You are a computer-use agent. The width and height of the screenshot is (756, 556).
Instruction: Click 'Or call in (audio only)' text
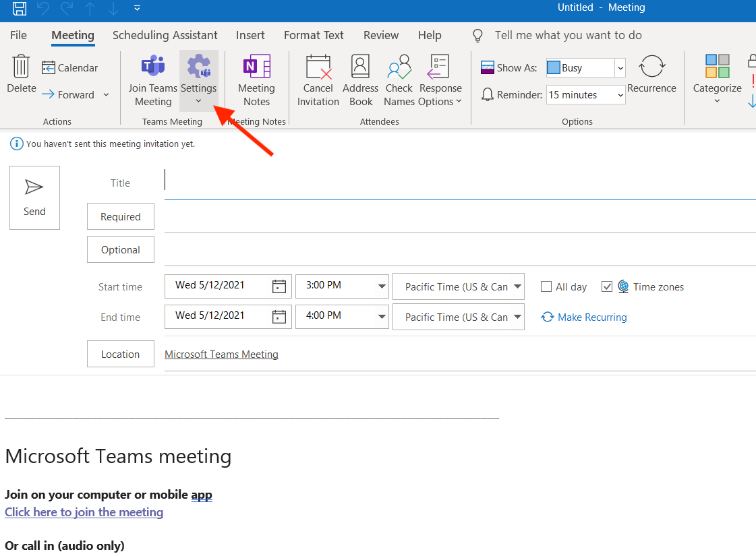[x=65, y=545]
